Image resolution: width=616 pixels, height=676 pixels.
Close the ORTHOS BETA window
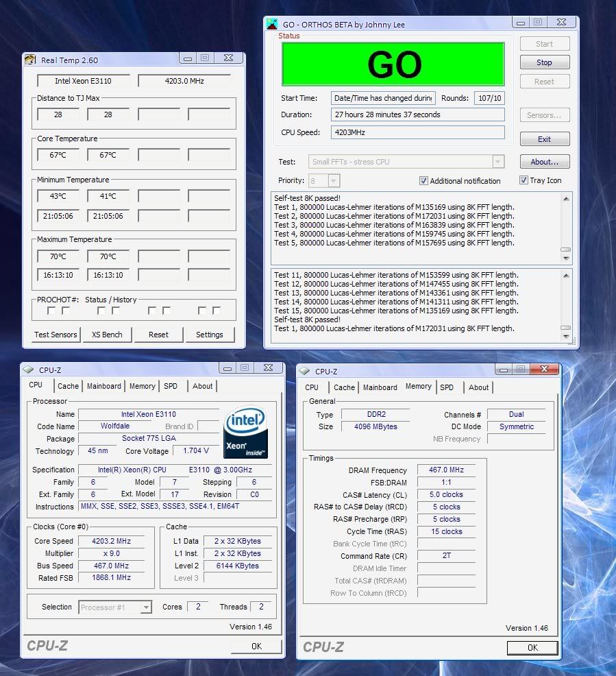561,22
